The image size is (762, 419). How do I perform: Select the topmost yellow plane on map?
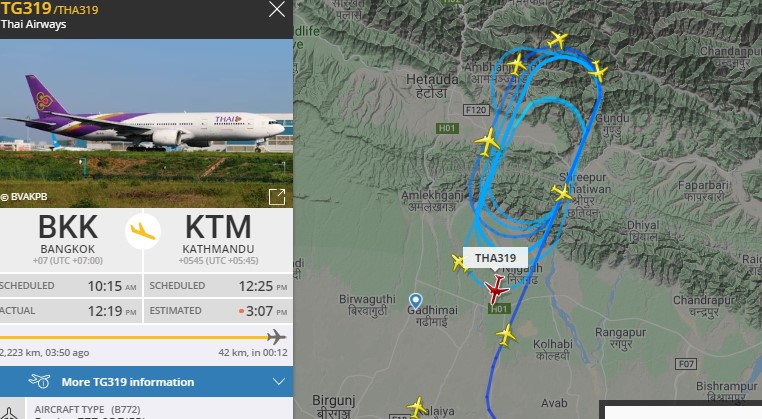[x=557, y=39]
